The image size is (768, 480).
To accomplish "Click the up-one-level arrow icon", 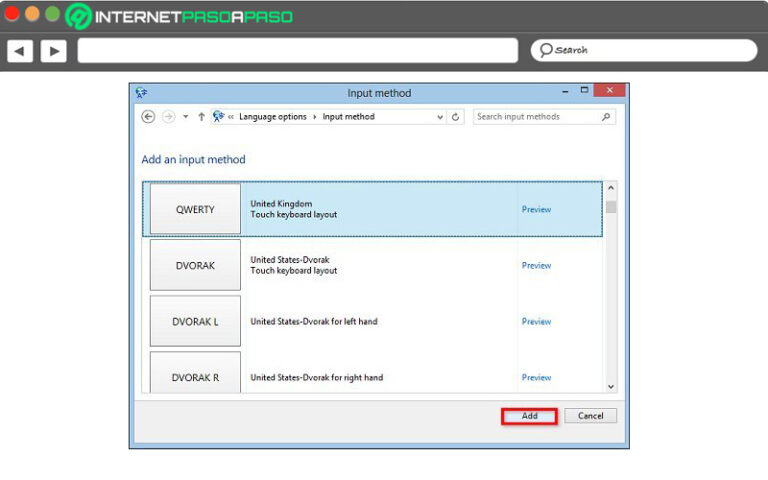I will [201, 117].
